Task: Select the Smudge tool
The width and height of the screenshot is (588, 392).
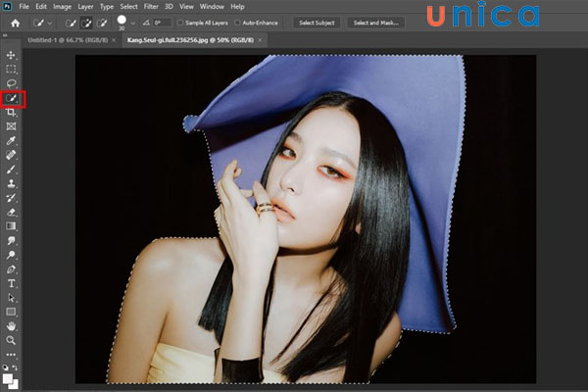Action: click(x=11, y=240)
